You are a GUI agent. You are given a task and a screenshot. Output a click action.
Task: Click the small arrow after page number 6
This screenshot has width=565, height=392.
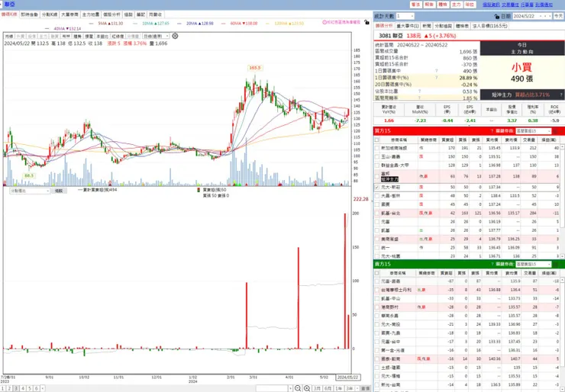pos(43,388)
